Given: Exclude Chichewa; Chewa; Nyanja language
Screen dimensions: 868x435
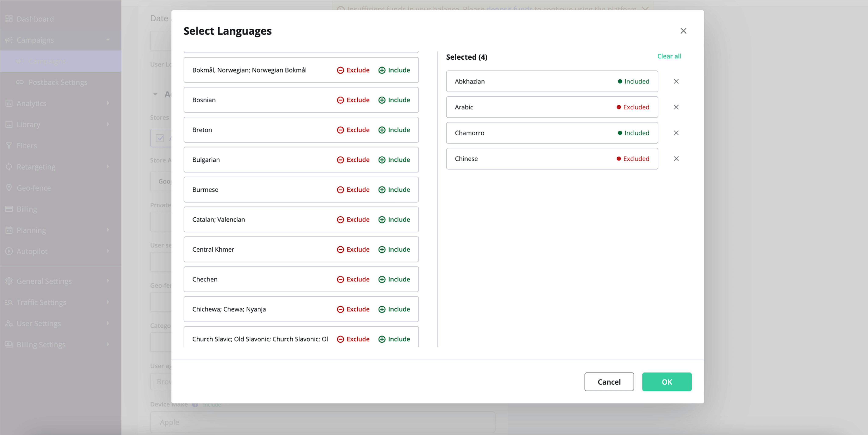Looking at the screenshot, I should click(x=353, y=309).
